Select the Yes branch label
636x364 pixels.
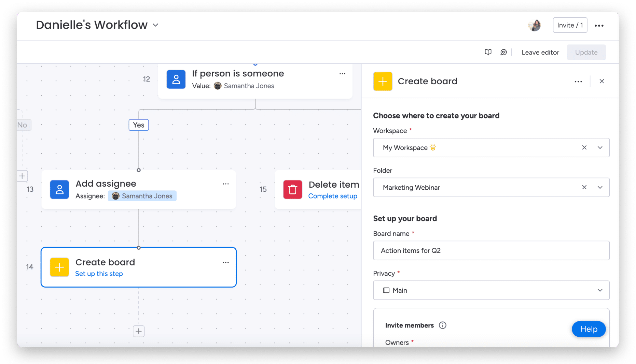point(139,125)
